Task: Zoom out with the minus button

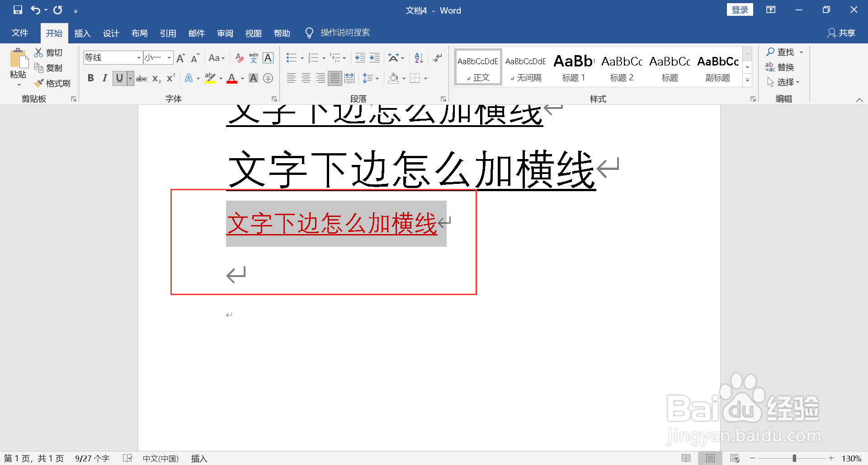Action: (x=753, y=458)
